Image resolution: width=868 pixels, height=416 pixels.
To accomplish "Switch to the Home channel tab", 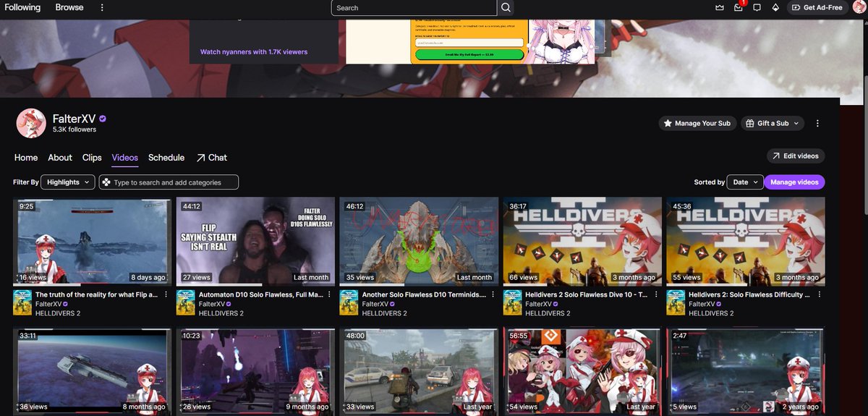I will click(x=26, y=157).
